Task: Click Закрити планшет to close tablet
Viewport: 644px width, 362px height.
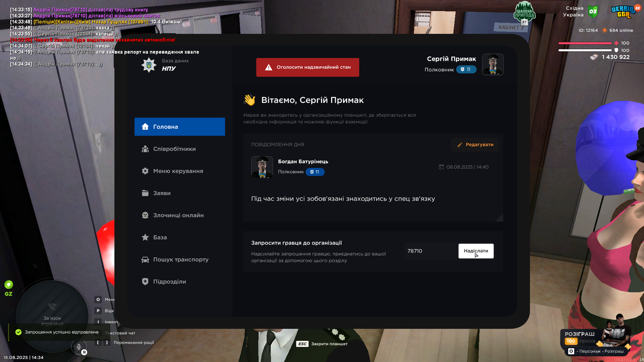Action: click(329, 344)
